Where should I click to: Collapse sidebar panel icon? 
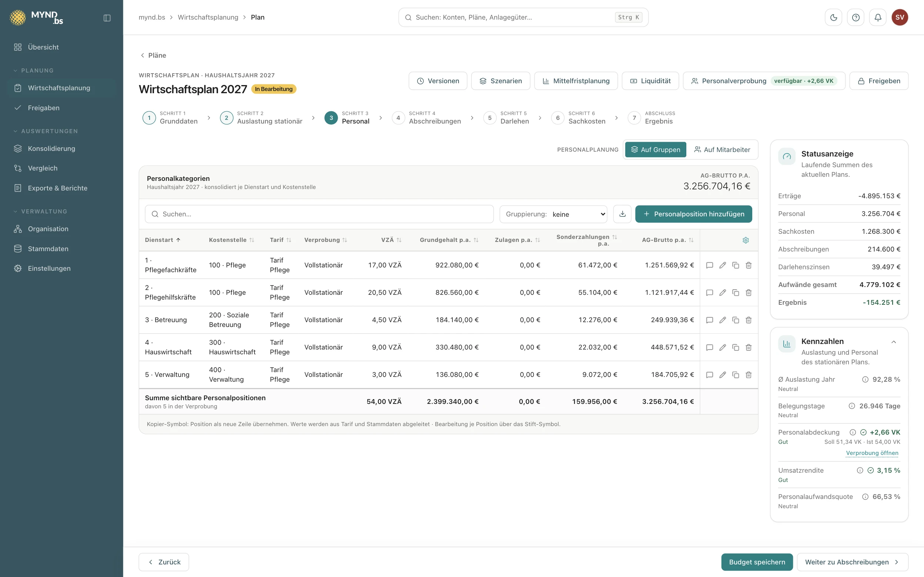click(x=107, y=18)
